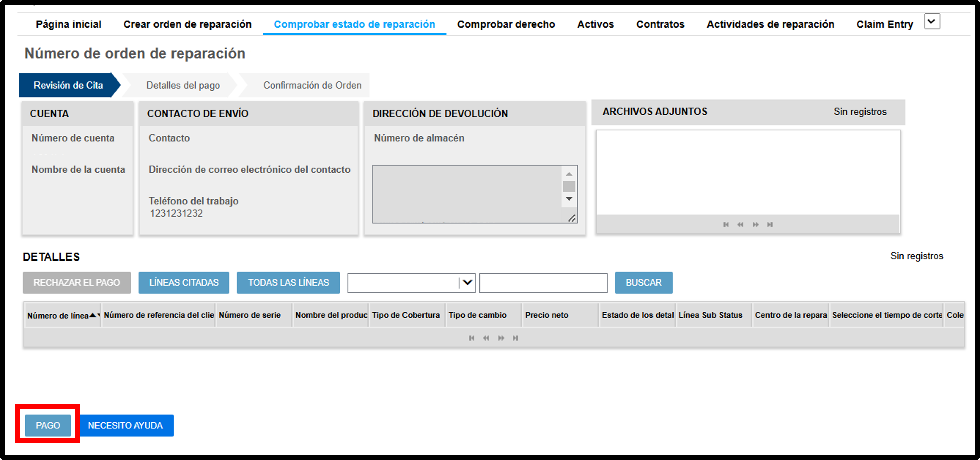Click Seleccione el tiempo de corte header
980x460 pixels.
point(887,315)
